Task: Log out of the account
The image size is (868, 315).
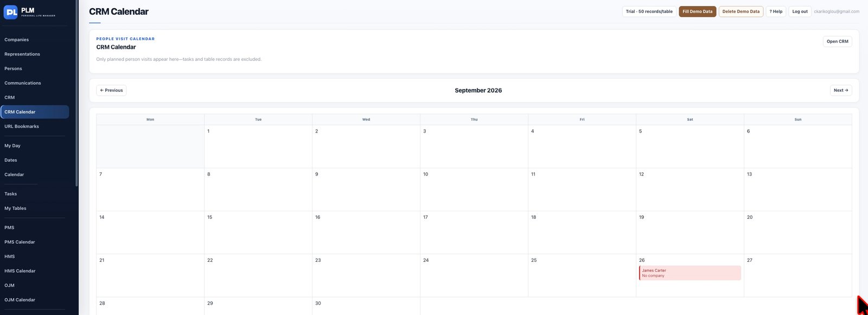Action: click(800, 11)
